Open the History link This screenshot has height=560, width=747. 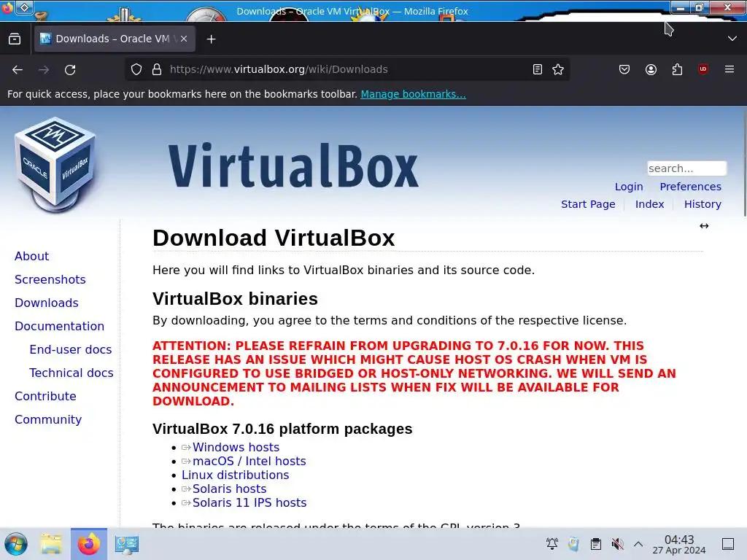click(x=703, y=204)
